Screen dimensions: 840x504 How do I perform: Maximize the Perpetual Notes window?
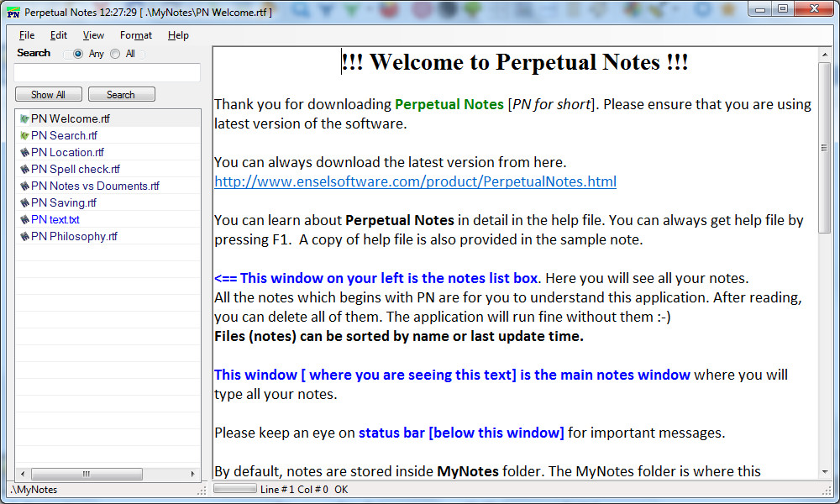tap(783, 9)
